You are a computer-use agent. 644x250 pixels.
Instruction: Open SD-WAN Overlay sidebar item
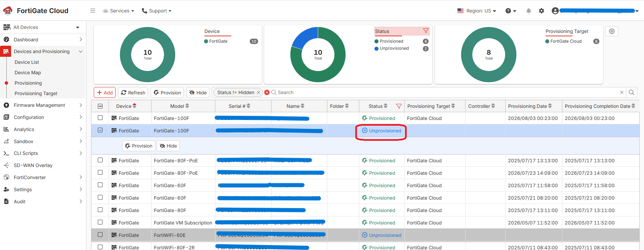33,165
